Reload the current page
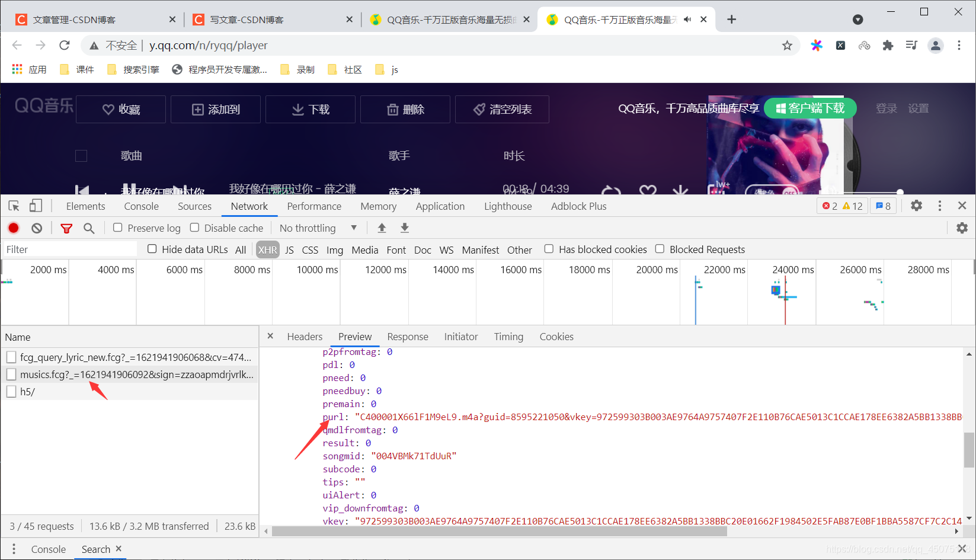Viewport: 976px width, 560px height. [x=65, y=46]
